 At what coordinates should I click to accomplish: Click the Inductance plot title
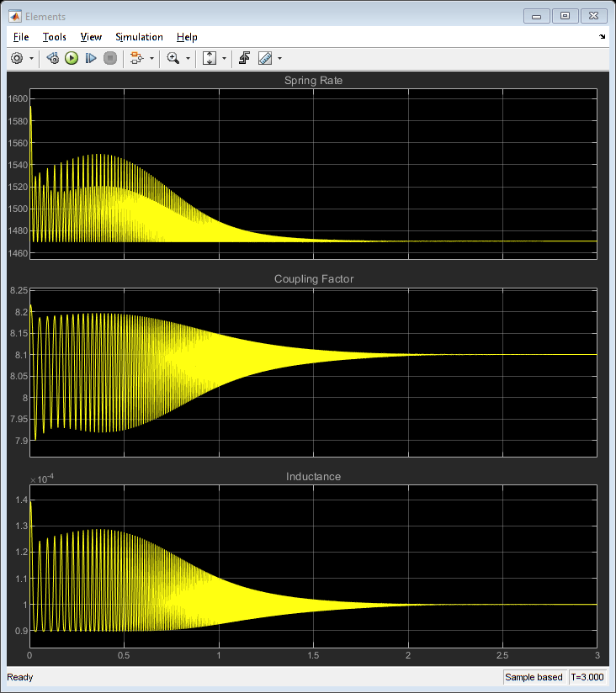pyautogui.click(x=313, y=476)
